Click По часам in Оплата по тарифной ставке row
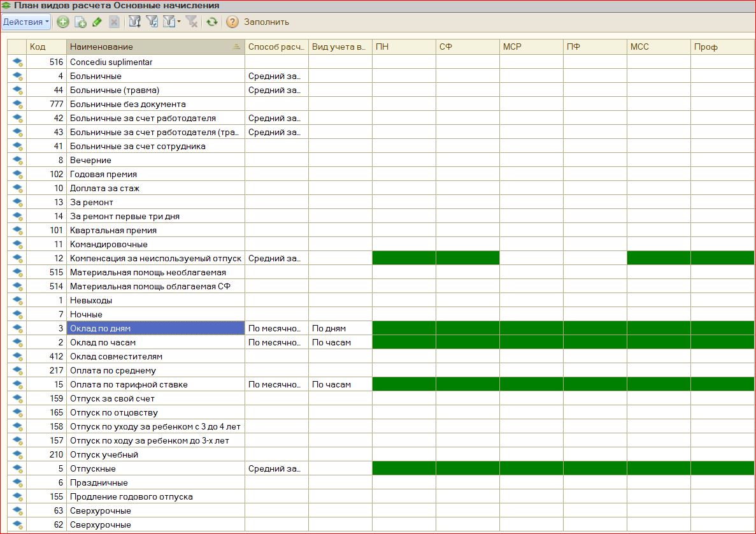Image resolution: width=756 pixels, height=534 pixels. coord(340,384)
